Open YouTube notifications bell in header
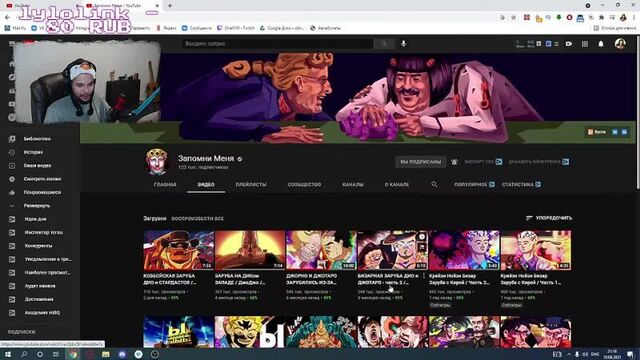 click(x=601, y=44)
